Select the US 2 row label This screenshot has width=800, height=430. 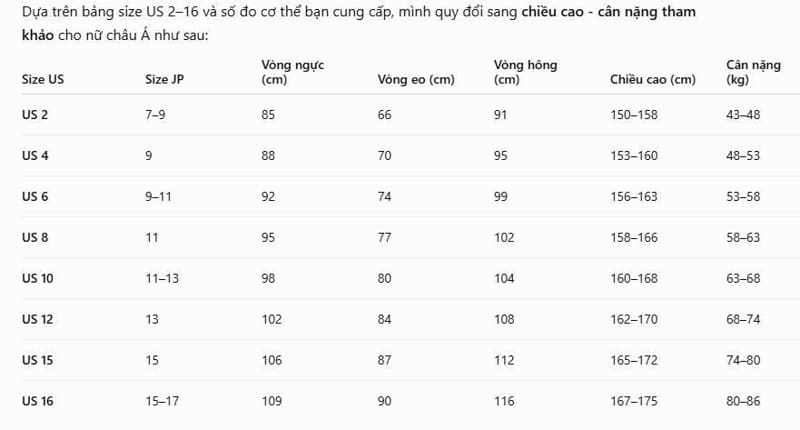[35, 115]
